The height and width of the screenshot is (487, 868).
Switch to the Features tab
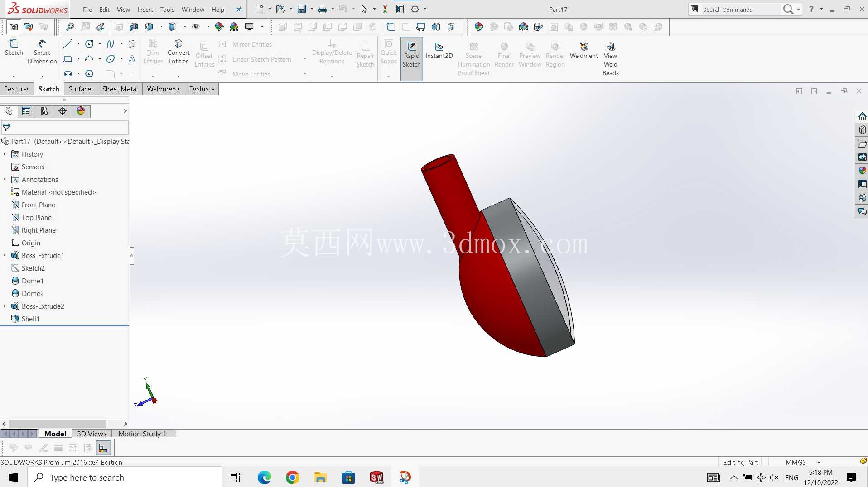point(17,89)
